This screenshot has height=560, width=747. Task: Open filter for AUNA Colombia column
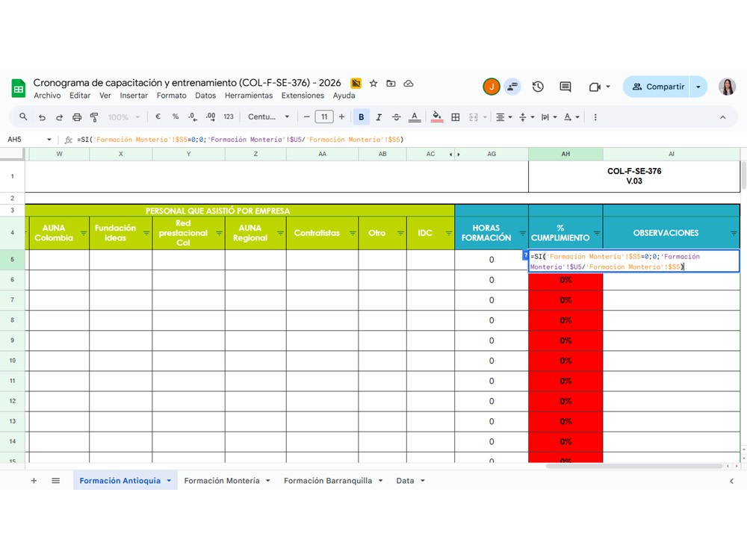pyautogui.click(x=84, y=233)
